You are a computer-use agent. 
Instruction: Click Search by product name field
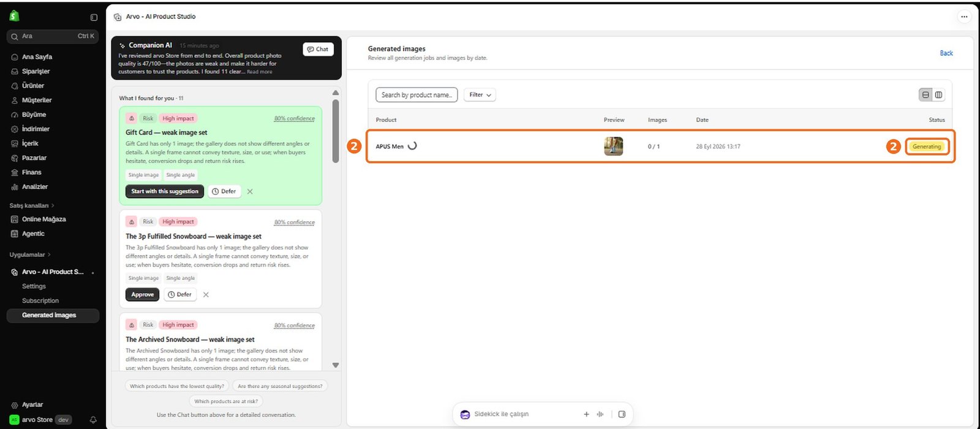417,95
